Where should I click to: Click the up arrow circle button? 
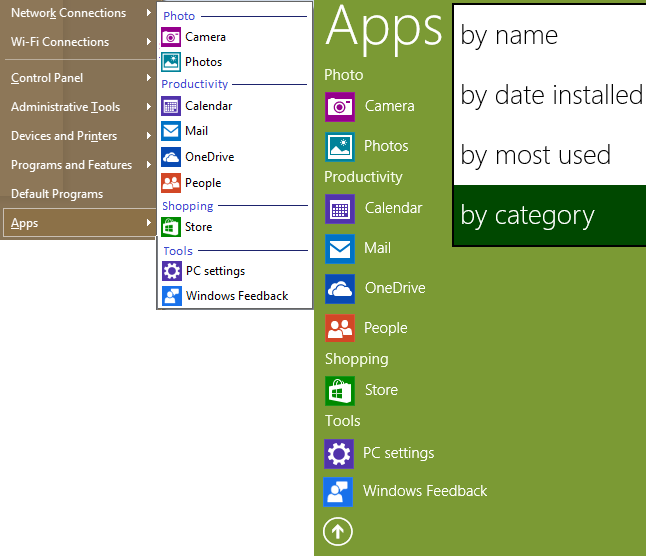pyautogui.click(x=338, y=531)
